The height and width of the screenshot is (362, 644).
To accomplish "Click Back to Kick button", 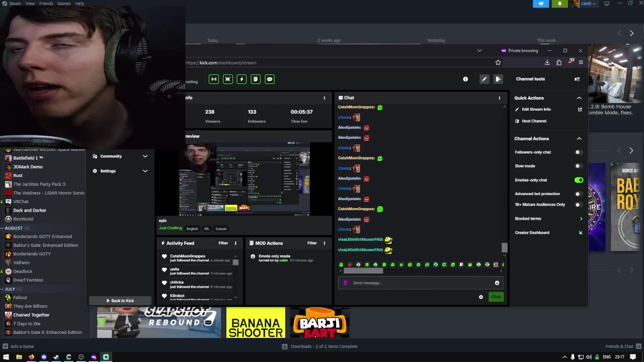I will tap(120, 301).
